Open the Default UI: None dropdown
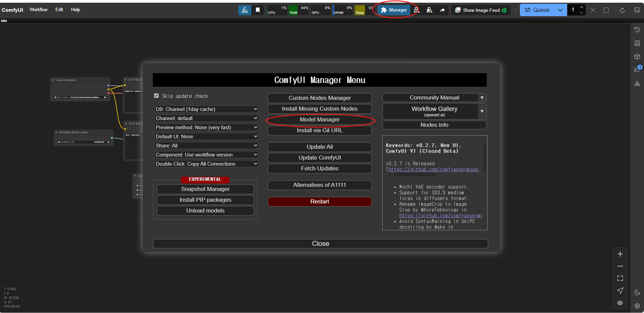 coord(206,137)
